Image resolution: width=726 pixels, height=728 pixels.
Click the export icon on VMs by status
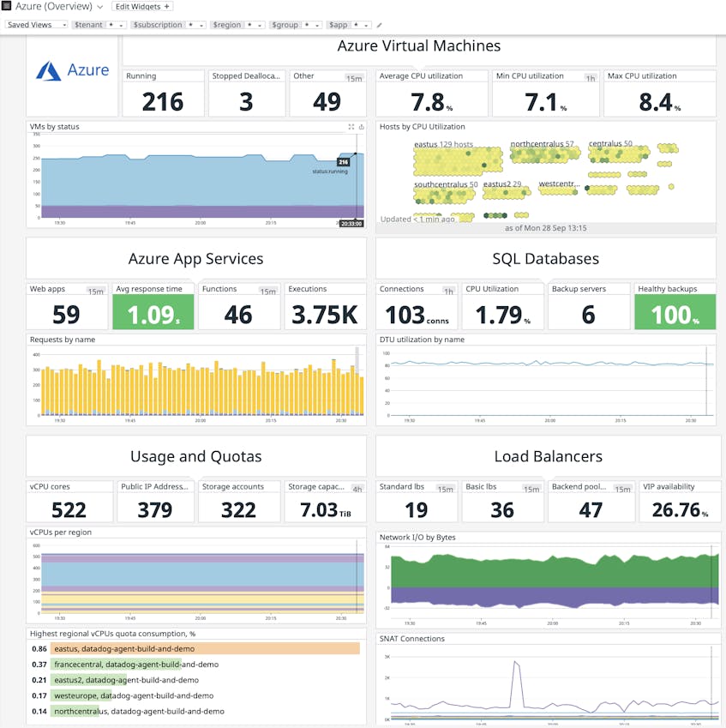(361, 127)
